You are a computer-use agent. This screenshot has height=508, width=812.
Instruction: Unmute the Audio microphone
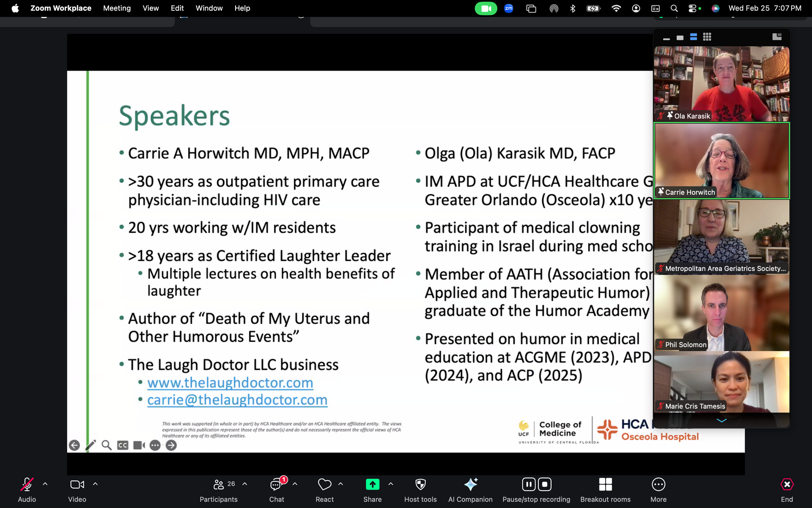(27, 485)
